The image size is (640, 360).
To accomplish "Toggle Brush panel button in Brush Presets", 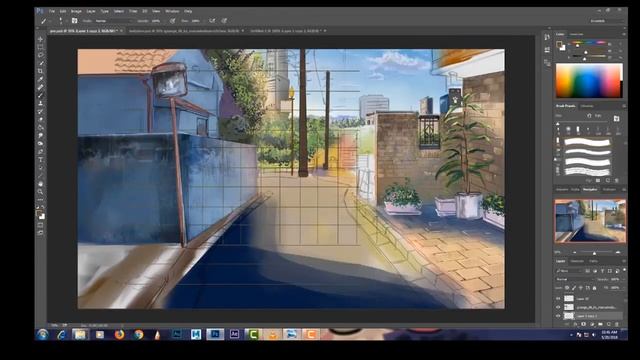I will [x=616, y=118].
